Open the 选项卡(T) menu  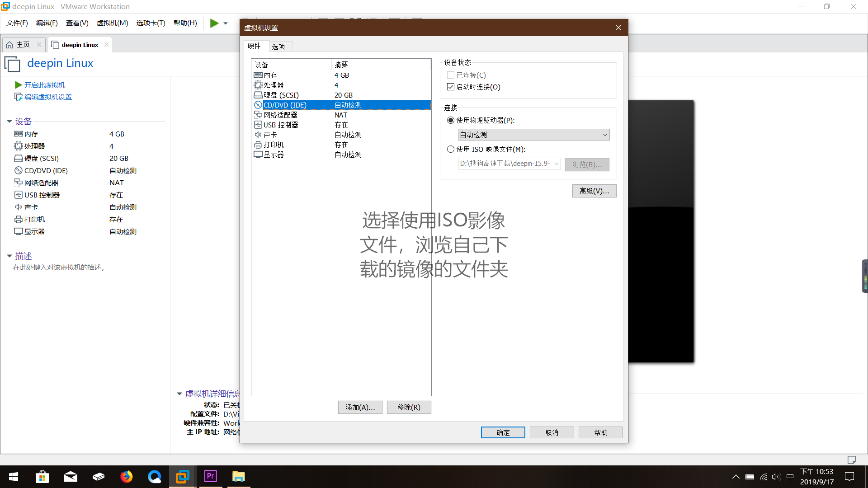pyautogui.click(x=151, y=23)
